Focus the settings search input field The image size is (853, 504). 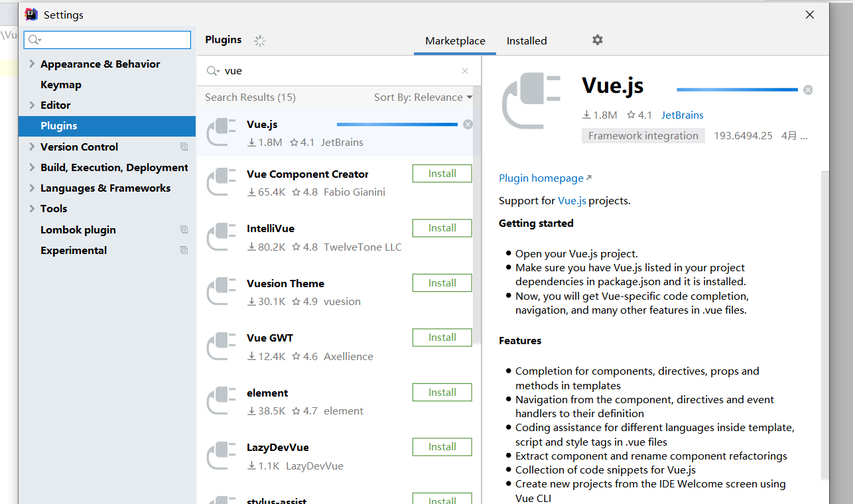click(x=107, y=40)
